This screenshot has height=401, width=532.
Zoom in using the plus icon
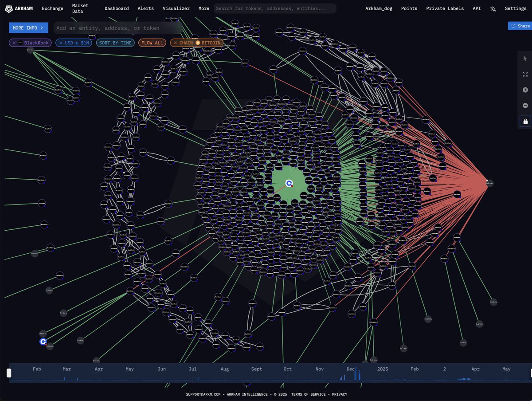(525, 90)
